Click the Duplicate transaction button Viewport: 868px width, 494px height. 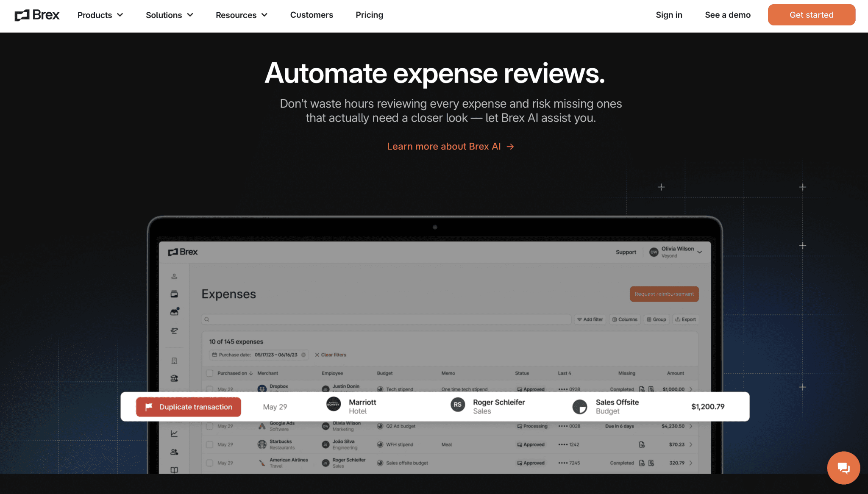pyautogui.click(x=188, y=407)
